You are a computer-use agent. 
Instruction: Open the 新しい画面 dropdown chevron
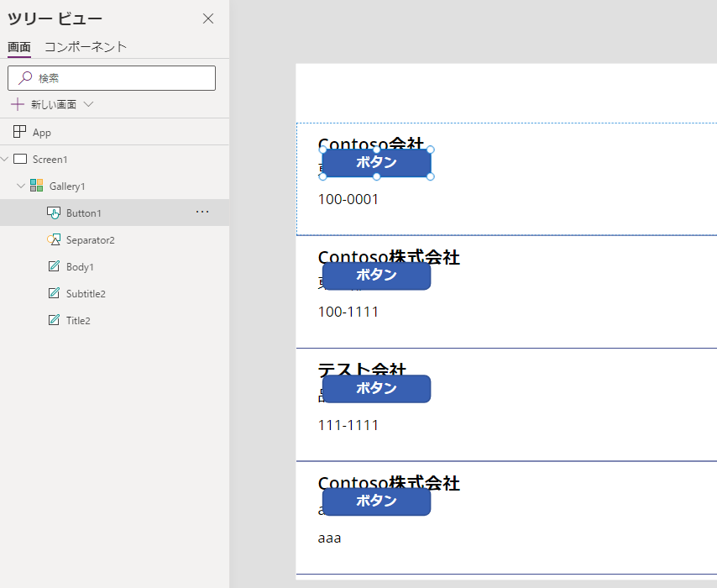(x=89, y=104)
